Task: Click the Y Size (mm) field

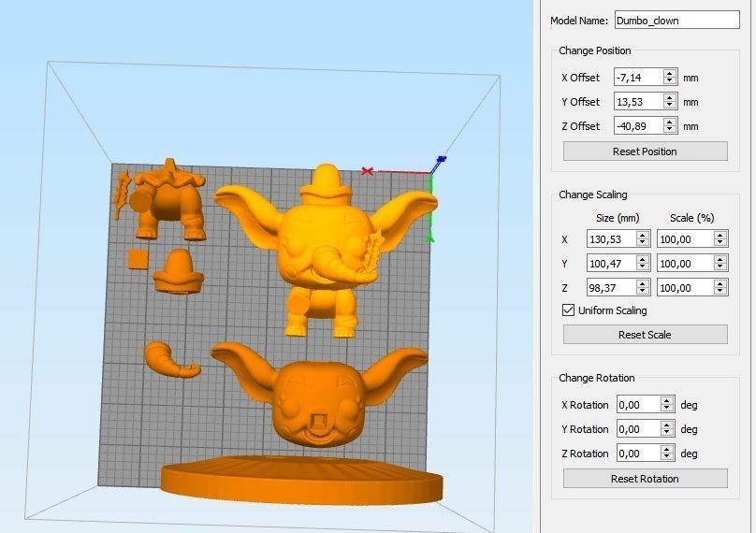Action: 611,263
